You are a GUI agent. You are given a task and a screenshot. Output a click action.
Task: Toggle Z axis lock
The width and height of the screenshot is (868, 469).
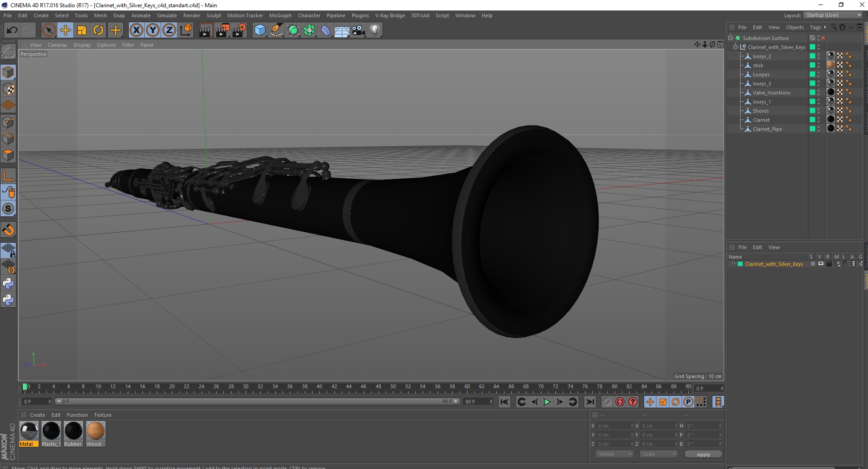pyautogui.click(x=169, y=30)
